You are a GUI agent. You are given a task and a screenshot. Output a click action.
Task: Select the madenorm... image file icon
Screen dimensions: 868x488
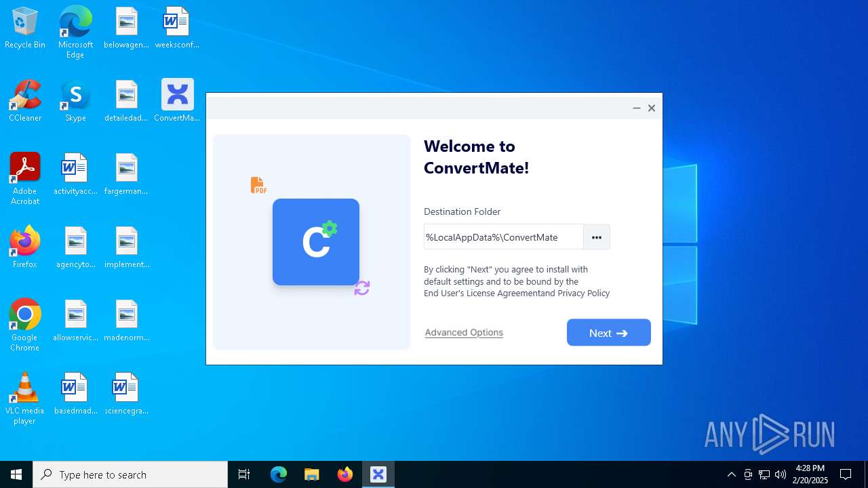126,321
